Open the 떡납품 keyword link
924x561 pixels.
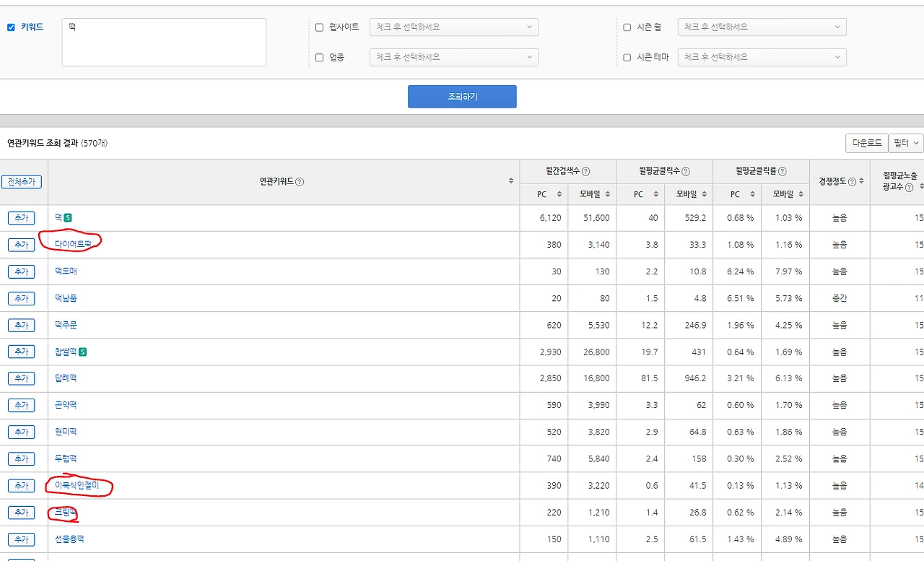(x=66, y=298)
